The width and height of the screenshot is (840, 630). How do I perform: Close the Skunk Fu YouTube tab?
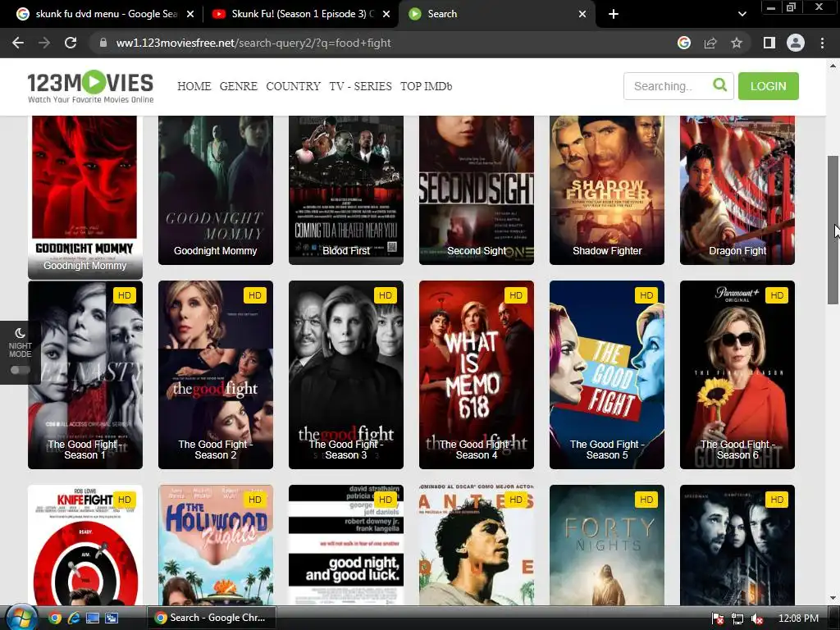[x=386, y=14]
